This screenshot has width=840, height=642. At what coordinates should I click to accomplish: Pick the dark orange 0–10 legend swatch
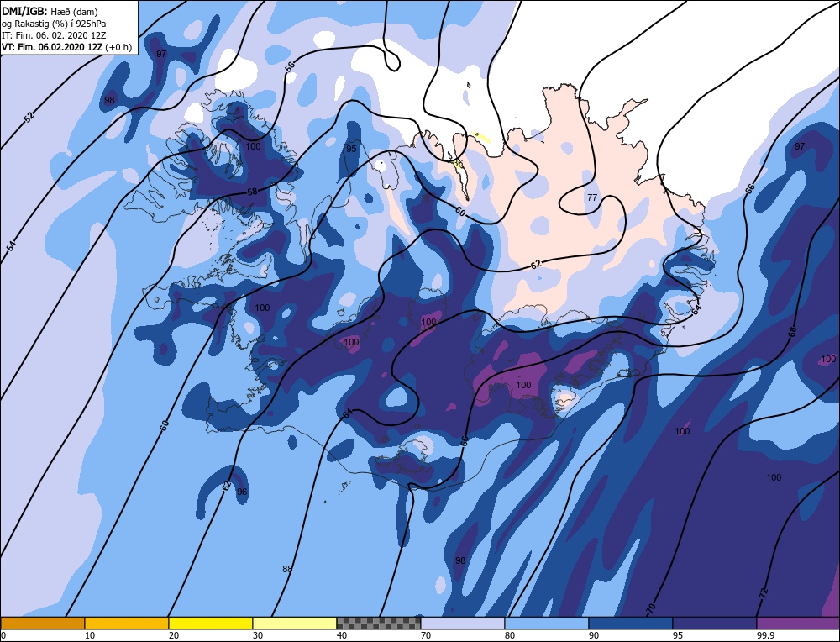[42, 623]
